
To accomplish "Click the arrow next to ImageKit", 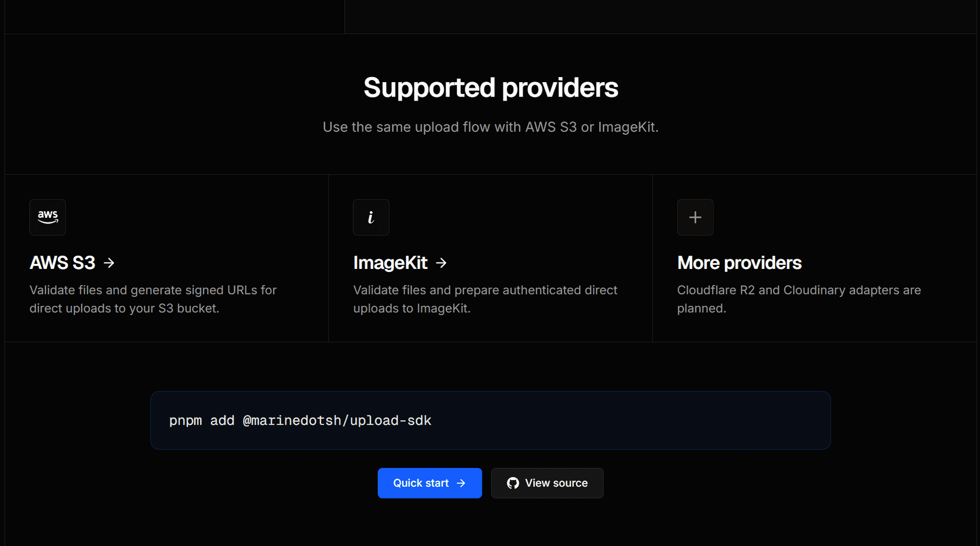I will point(442,263).
